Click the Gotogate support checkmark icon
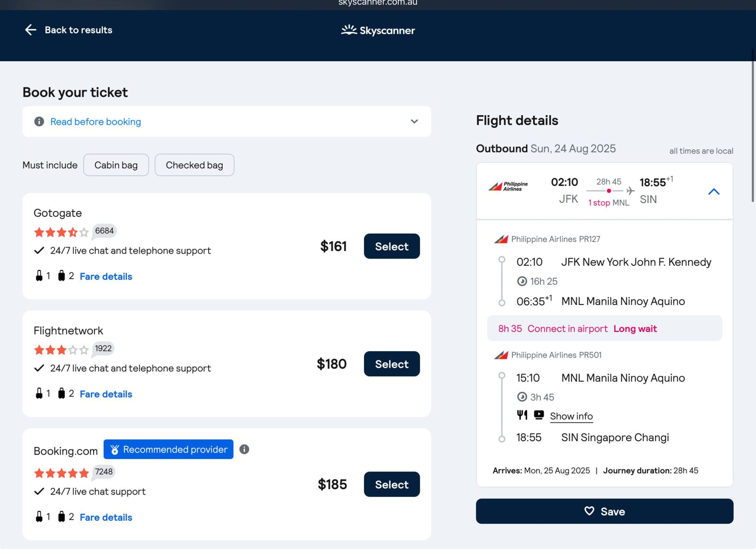756x549 pixels. tap(39, 250)
